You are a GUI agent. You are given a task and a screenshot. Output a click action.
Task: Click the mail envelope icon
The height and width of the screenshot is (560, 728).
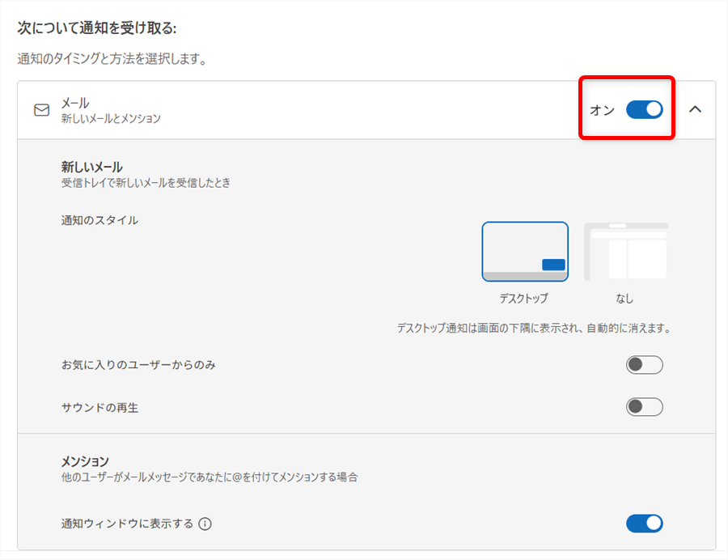click(x=41, y=110)
